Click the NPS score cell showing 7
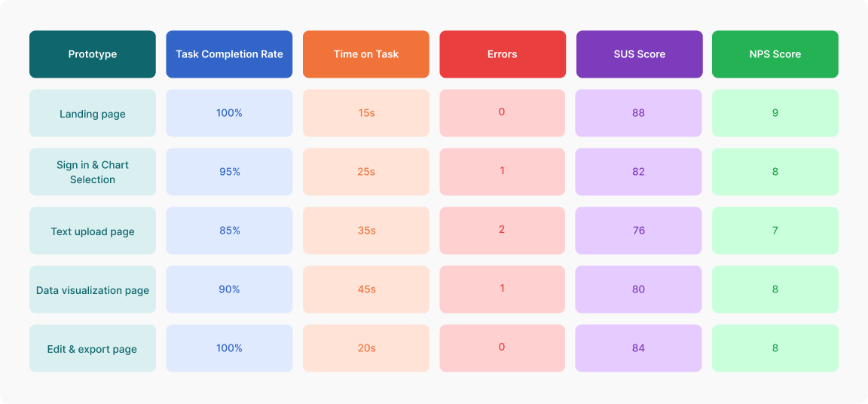This screenshot has width=868, height=404. pyautogui.click(x=775, y=231)
